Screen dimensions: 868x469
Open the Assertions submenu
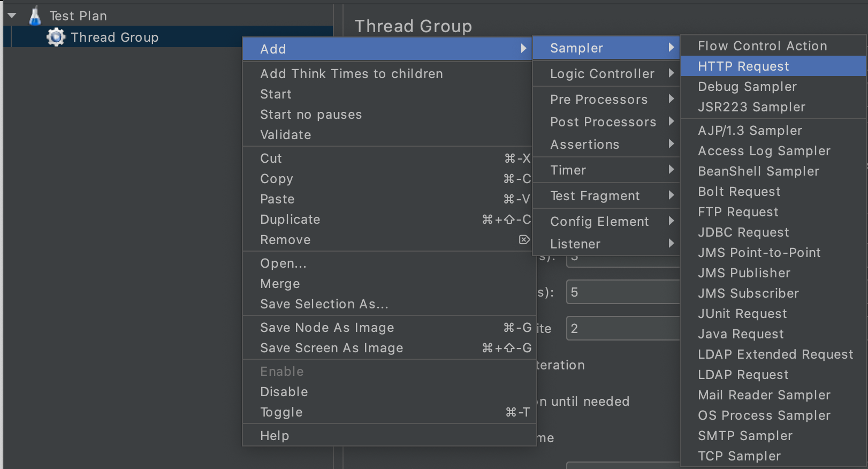point(606,144)
